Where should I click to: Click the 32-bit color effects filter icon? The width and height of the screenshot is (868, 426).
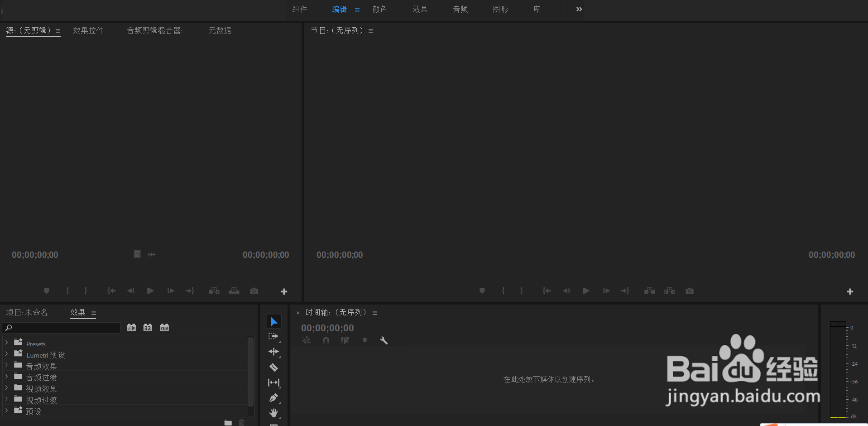[x=148, y=327]
